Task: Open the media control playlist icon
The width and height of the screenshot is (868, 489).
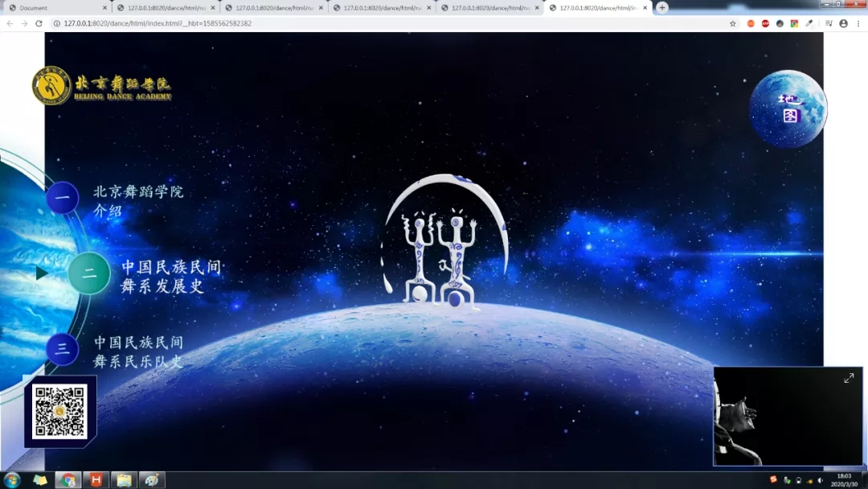Action: 829,23
